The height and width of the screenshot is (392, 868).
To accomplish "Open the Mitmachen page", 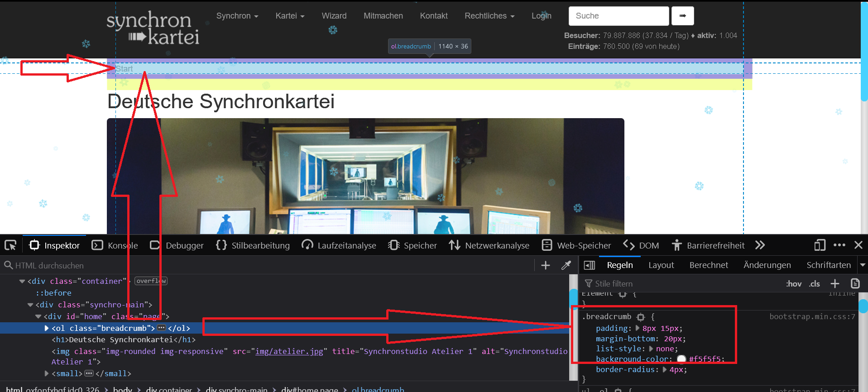I will 383,16.
